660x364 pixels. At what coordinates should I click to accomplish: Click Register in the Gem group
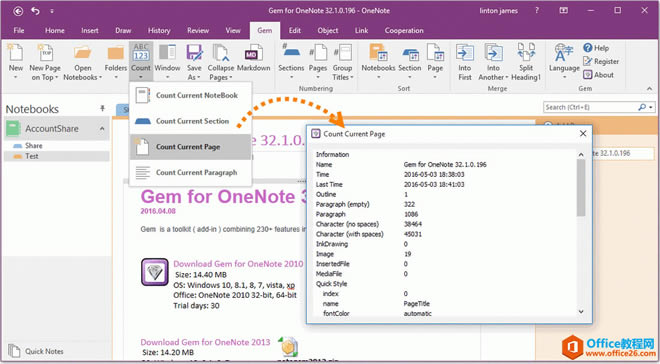(601, 61)
